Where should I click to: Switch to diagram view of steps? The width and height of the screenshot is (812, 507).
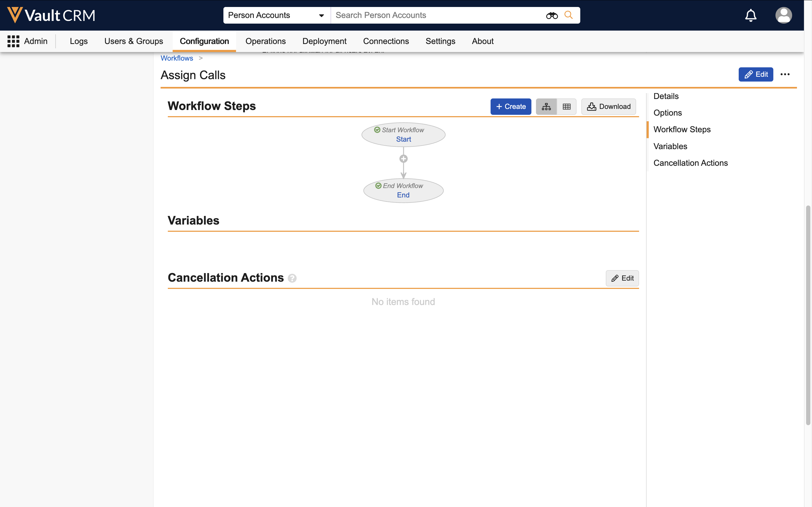pos(546,107)
